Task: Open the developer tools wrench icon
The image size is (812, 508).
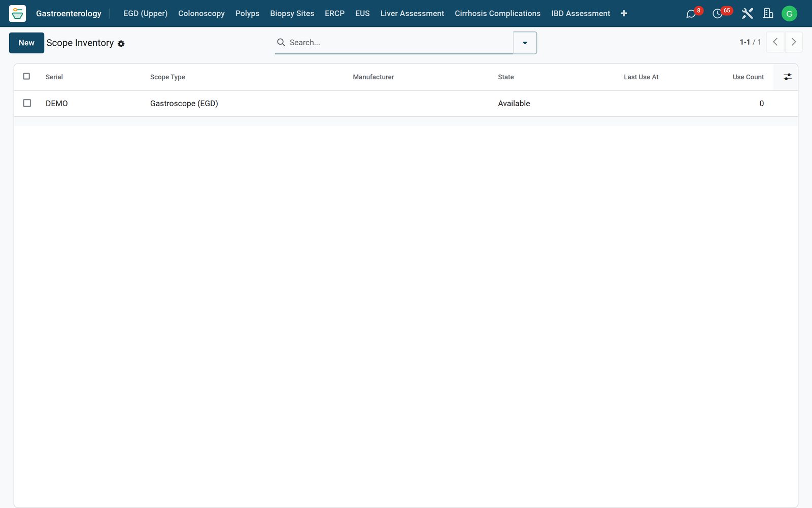Action: (747, 14)
